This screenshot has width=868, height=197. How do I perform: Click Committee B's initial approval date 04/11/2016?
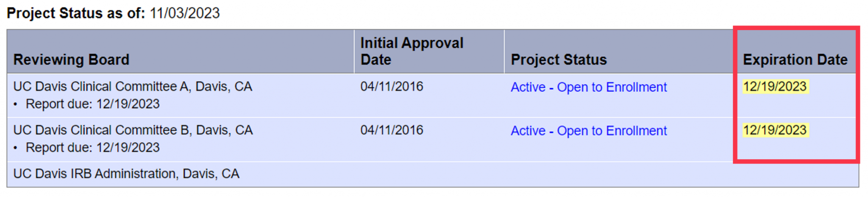(x=392, y=130)
